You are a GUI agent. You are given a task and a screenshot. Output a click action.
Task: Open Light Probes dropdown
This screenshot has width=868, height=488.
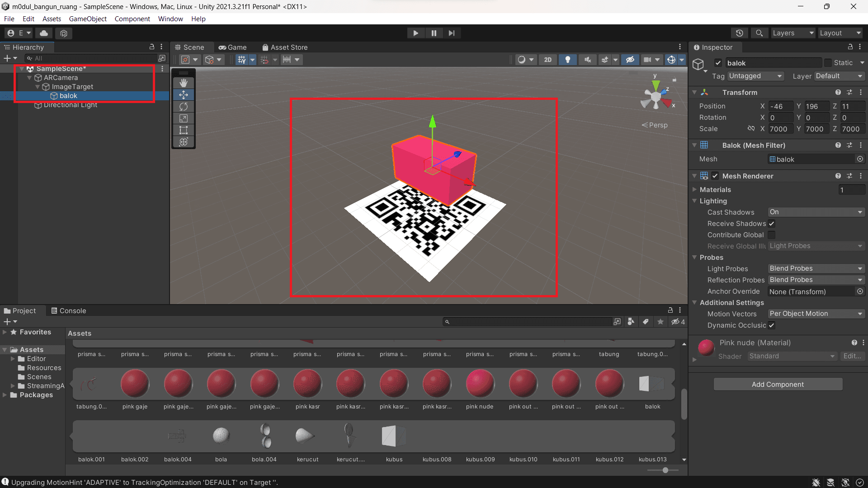(816, 269)
